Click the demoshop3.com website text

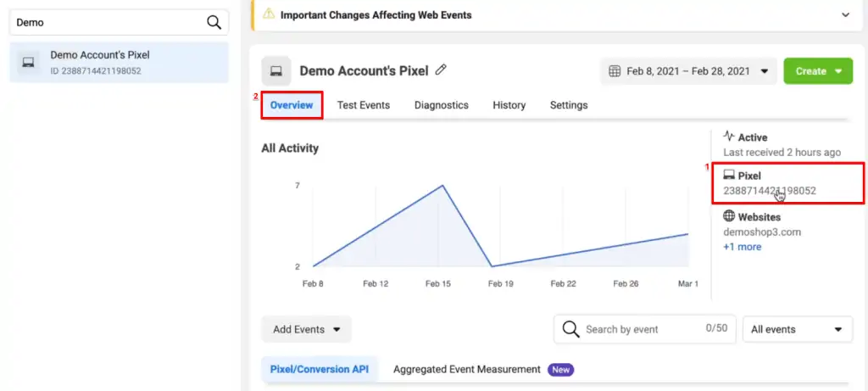tap(762, 232)
